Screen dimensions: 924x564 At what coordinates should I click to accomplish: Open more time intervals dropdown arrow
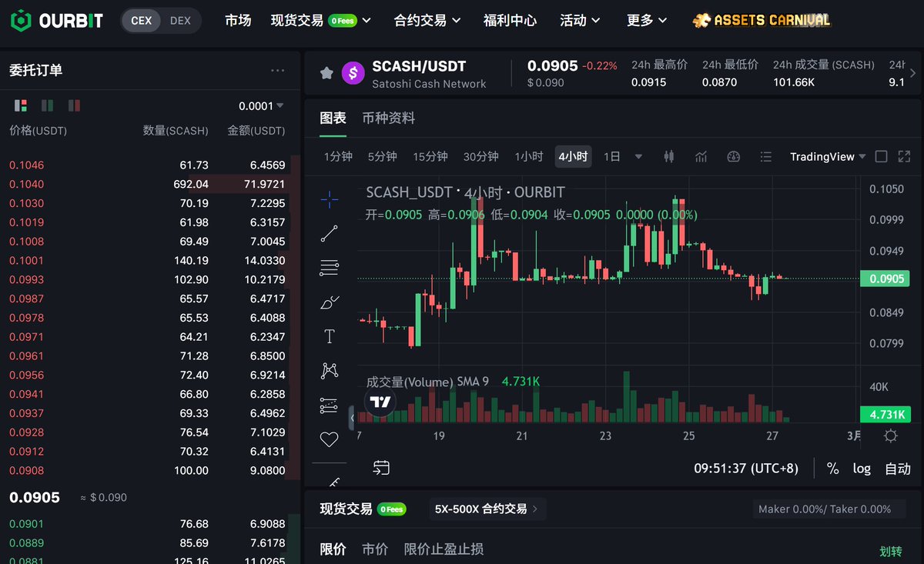638,156
